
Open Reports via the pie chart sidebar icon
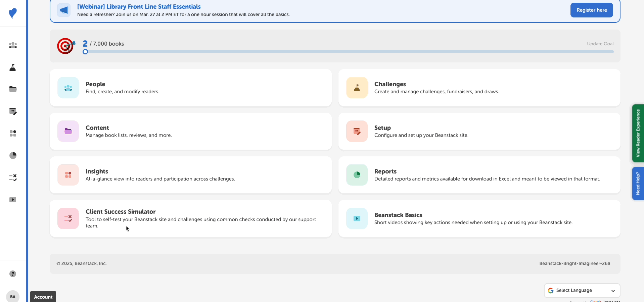(13, 155)
